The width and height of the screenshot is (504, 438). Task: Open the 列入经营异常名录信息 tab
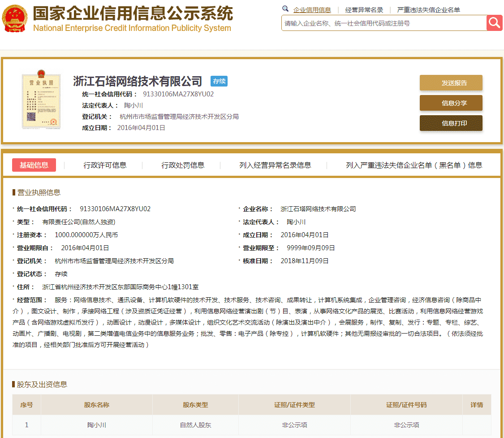[275, 165]
